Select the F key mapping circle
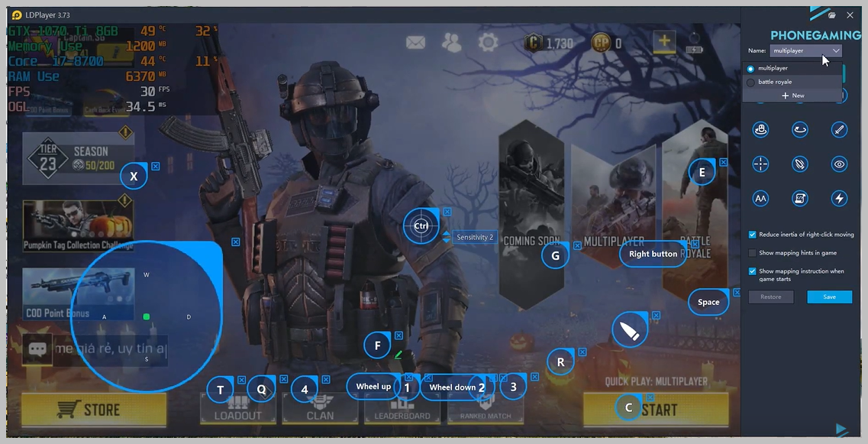The image size is (868, 444). pos(378,346)
